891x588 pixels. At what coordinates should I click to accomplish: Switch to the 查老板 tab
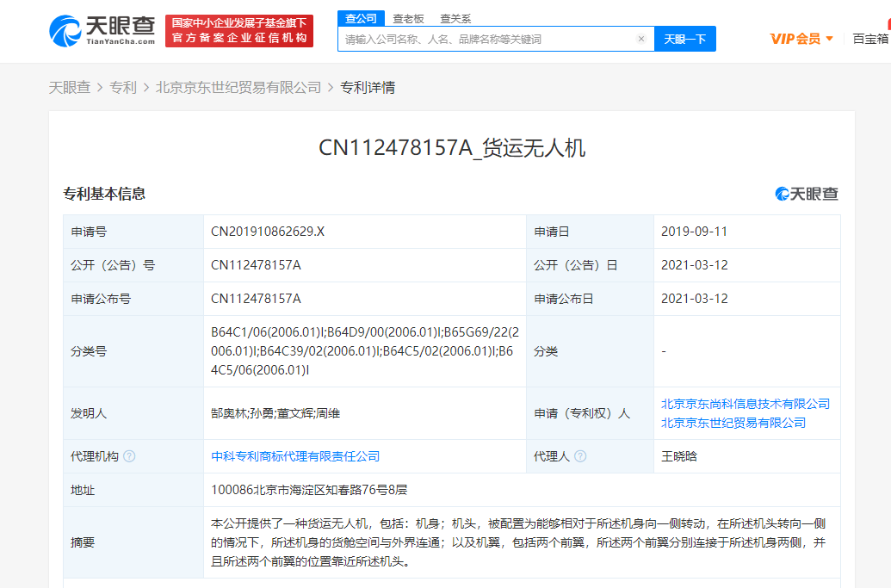click(x=408, y=18)
